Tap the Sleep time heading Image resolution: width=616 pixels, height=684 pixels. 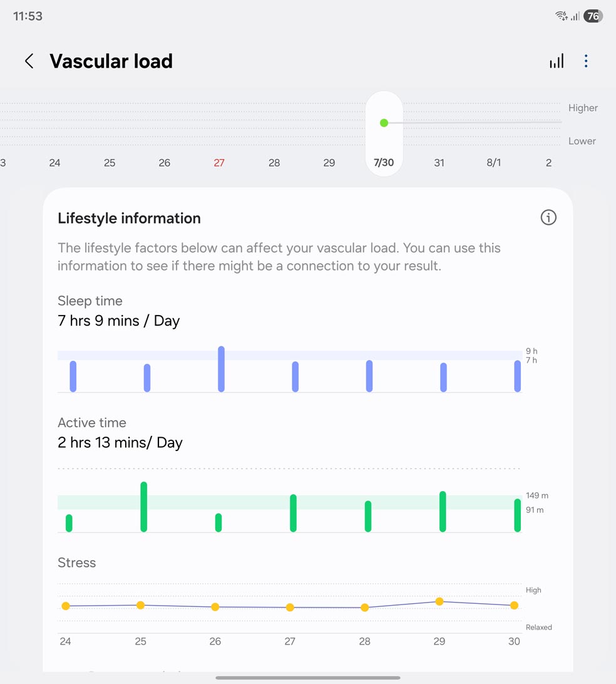(90, 301)
